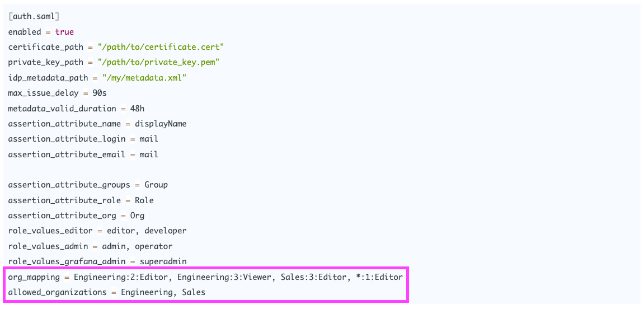Click the assertion_attribute_login key
This screenshot has height=309, width=644.
[x=67, y=138]
